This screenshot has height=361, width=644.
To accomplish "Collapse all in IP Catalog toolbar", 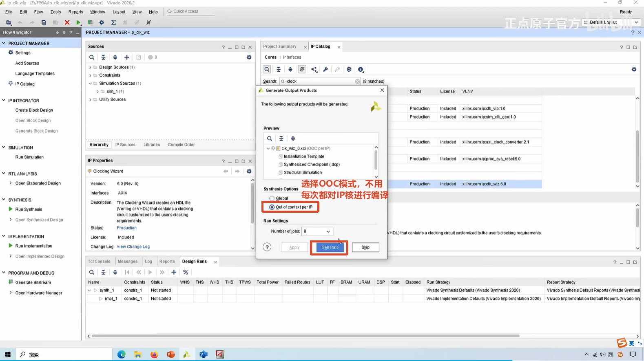I will (279, 70).
